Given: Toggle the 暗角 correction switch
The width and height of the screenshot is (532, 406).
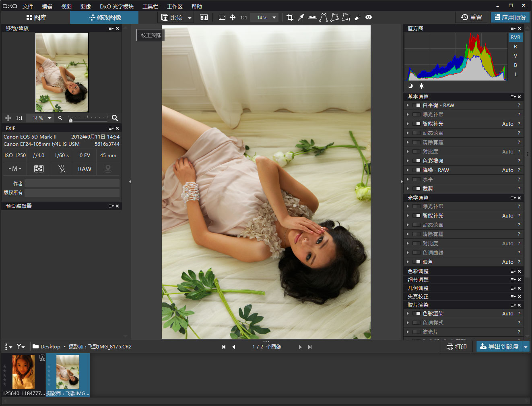Looking at the screenshot, I should point(417,262).
